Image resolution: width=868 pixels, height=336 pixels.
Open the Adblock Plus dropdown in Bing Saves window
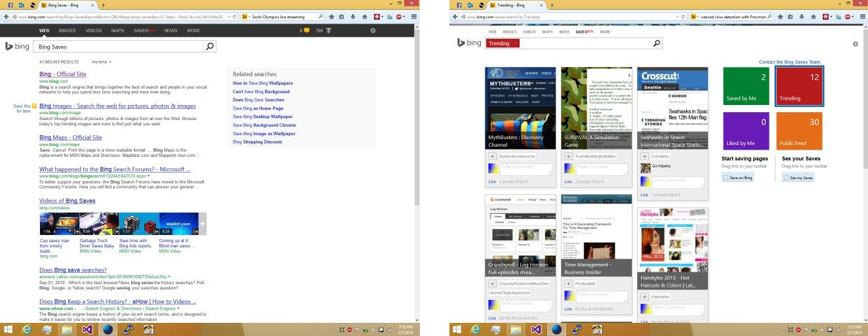tap(404, 16)
